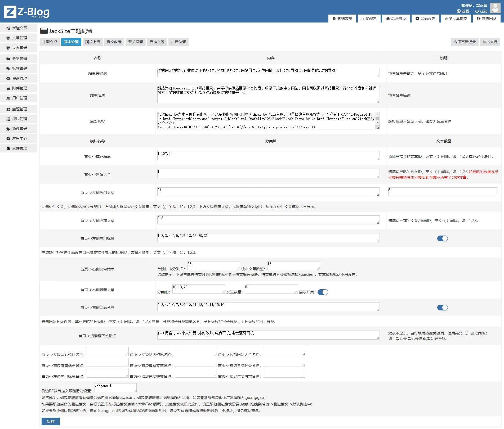Open 评论管理 comment bubble icon

tap(8, 78)
